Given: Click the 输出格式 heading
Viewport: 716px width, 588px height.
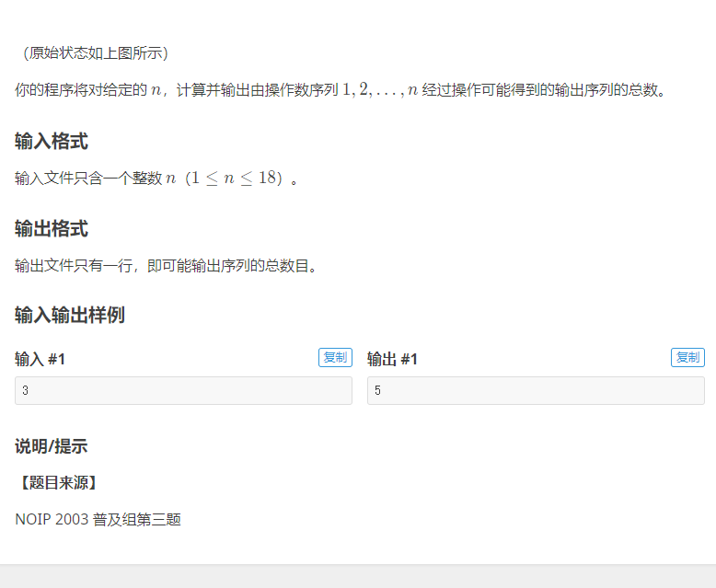Looking at the screenshot, I should (x=52, y=229).
